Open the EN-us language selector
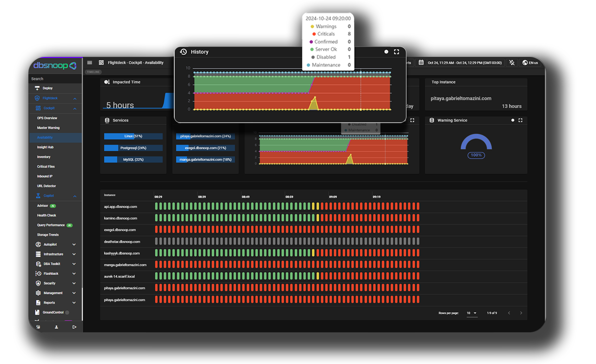Viewport: 596px width, 364px height. coord(530,63)
